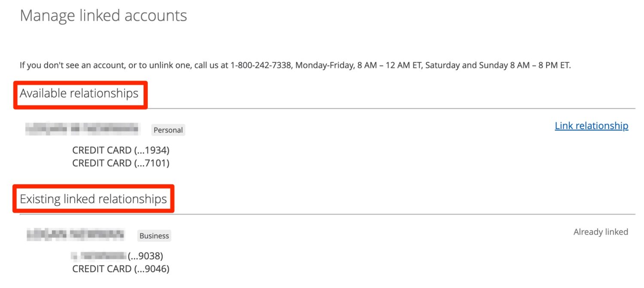Select the personal relationship account name
644x288 pixels.
pos(83,129)
